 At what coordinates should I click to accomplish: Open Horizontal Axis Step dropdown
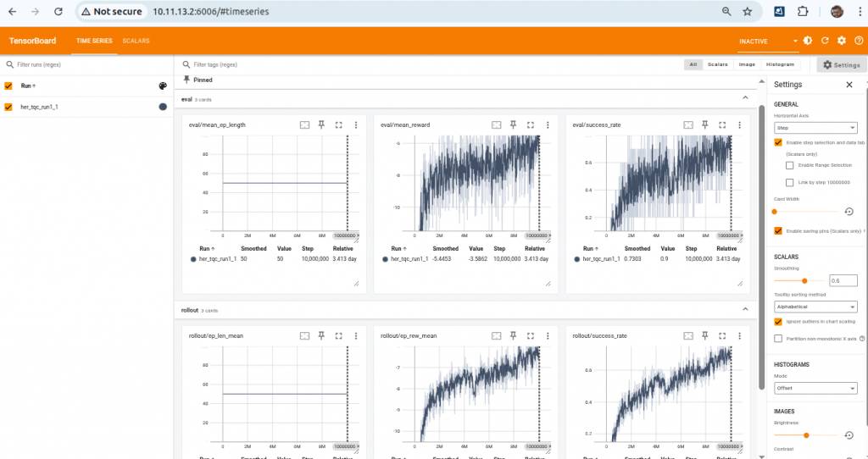[815, 128]
